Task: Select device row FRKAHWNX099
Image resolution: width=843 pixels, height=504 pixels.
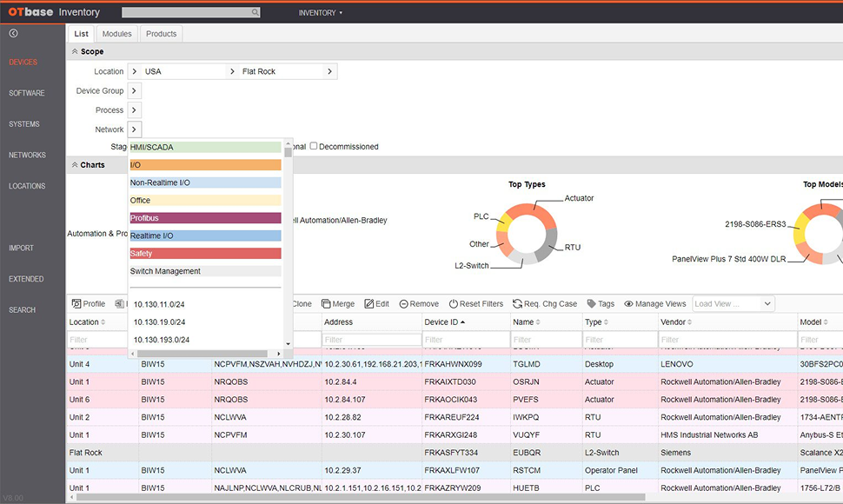Action: coord(455,364)
